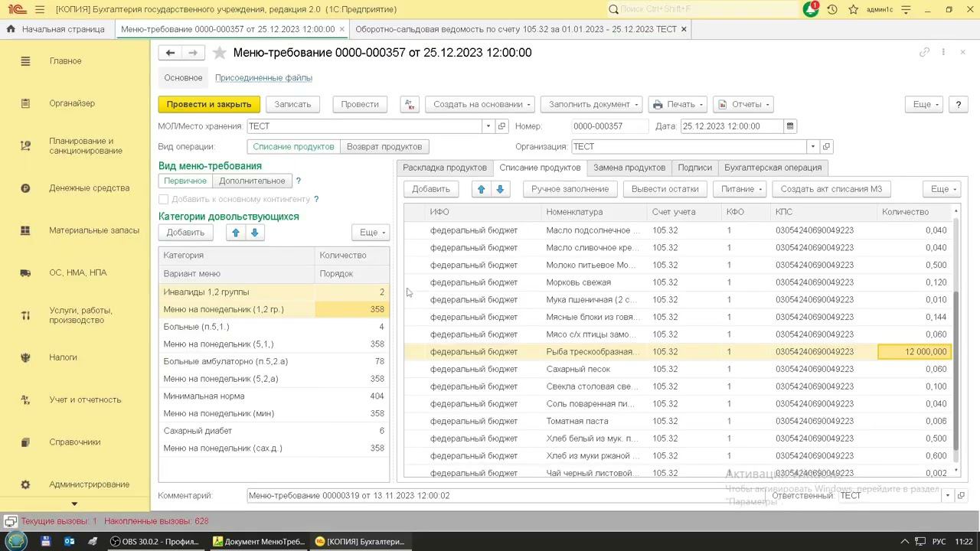Viewport: 980px width, 551px height.
Task: Click the Комментарий input field
Action: [x=498, y=496]
